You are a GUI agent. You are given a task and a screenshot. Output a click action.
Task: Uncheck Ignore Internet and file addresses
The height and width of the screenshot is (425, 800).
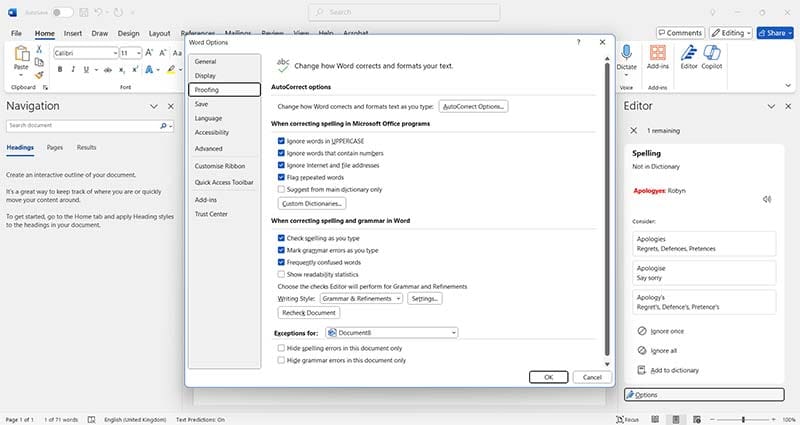(x=281, y=165)
